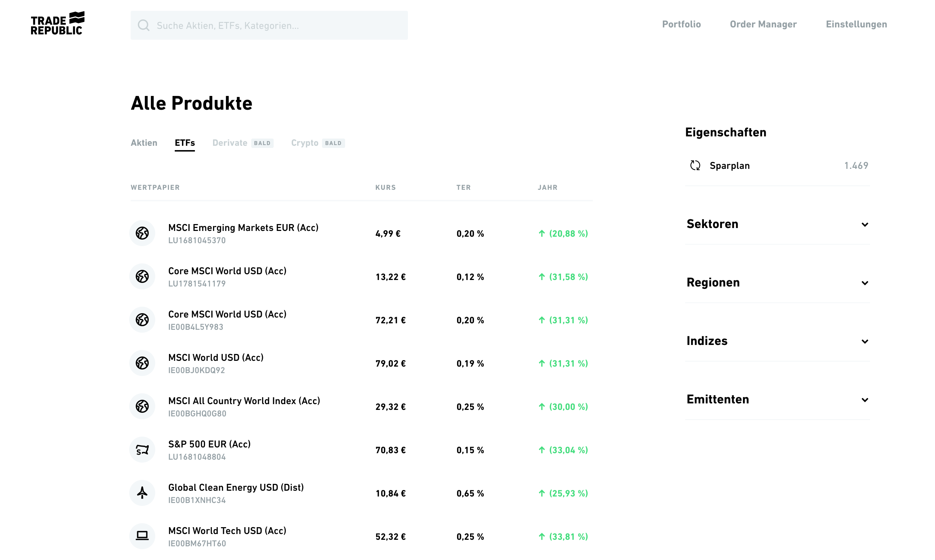Expand the Regionen filter chevron
The image size is (935, 560).
tap(864, 283)
